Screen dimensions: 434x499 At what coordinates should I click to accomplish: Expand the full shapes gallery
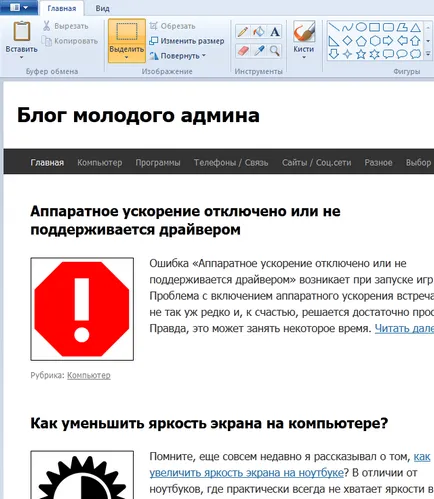(428, 54)
